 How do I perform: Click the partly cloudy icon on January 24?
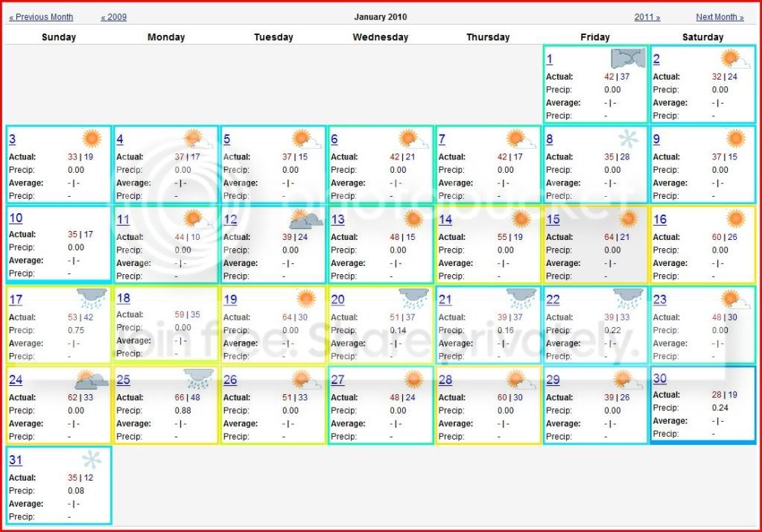(92, 380)
